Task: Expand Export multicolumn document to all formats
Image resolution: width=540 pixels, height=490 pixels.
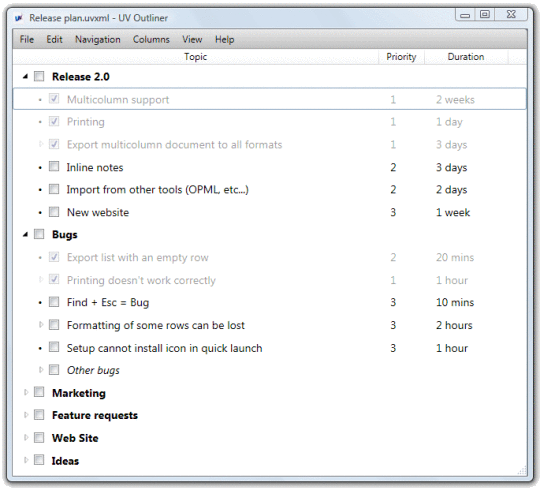Action: (41, 144)
